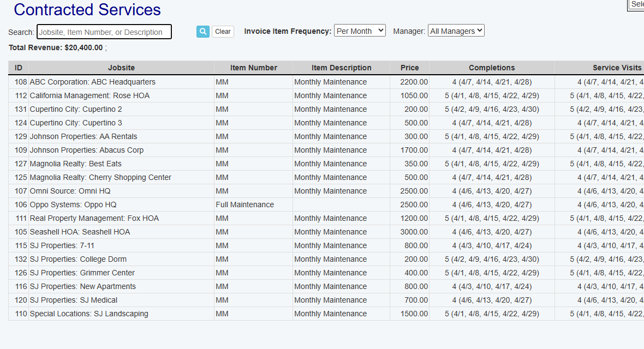The height and width of the screenshot is (349, 644).
Task: Sort by the ID column header
Action: click(19, 68)
